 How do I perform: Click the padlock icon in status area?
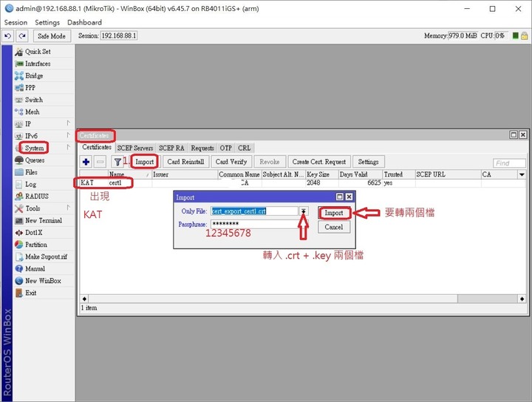pos(524,35)
